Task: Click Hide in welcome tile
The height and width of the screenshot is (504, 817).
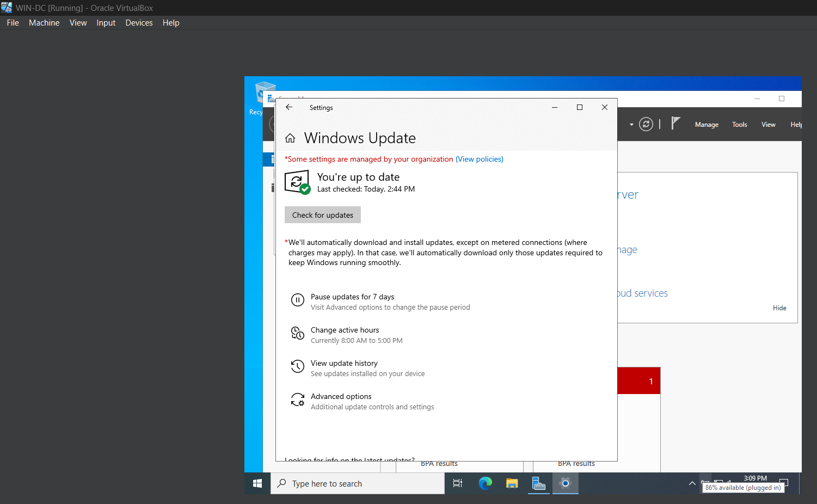Action: [779, 308]
